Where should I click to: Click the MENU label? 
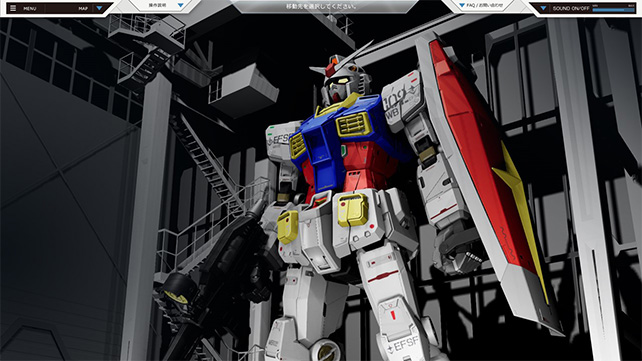tap(29, 9)
